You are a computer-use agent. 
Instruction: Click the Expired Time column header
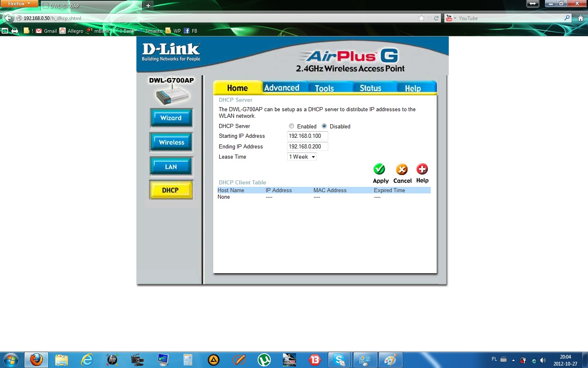point(390,190)
